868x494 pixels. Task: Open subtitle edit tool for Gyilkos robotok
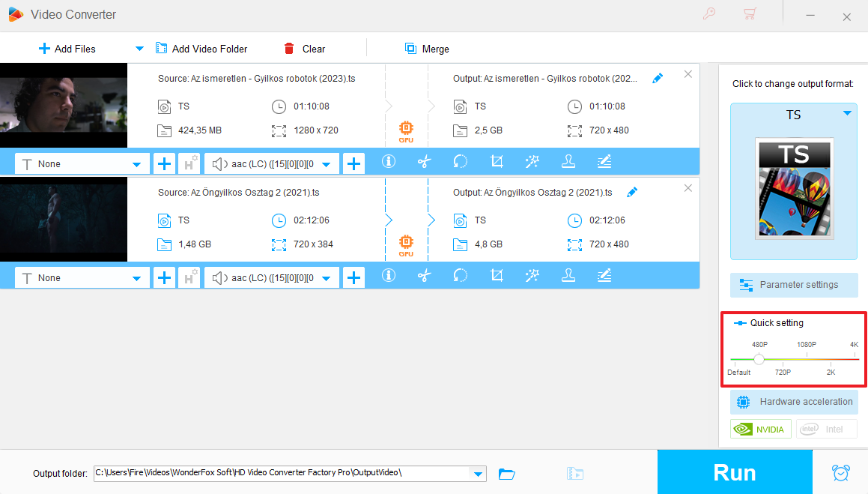(604, 162)
